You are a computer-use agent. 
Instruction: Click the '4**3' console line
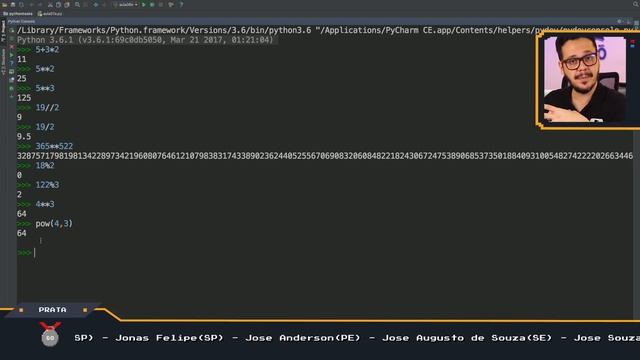44,204
